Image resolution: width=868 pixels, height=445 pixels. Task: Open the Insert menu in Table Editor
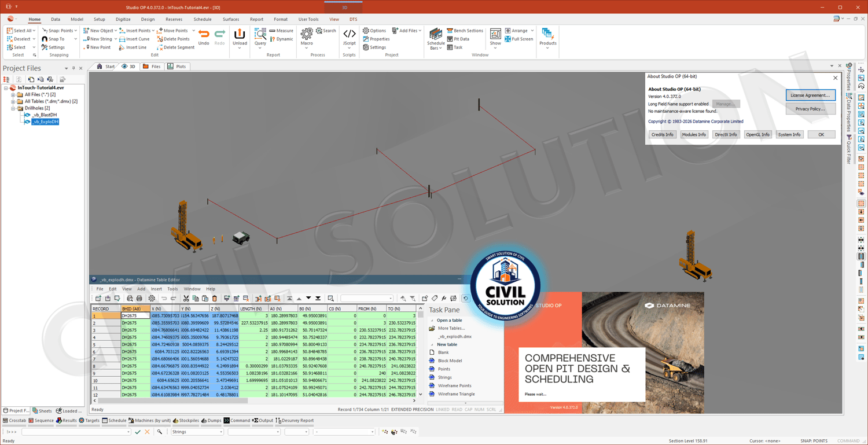156,289
